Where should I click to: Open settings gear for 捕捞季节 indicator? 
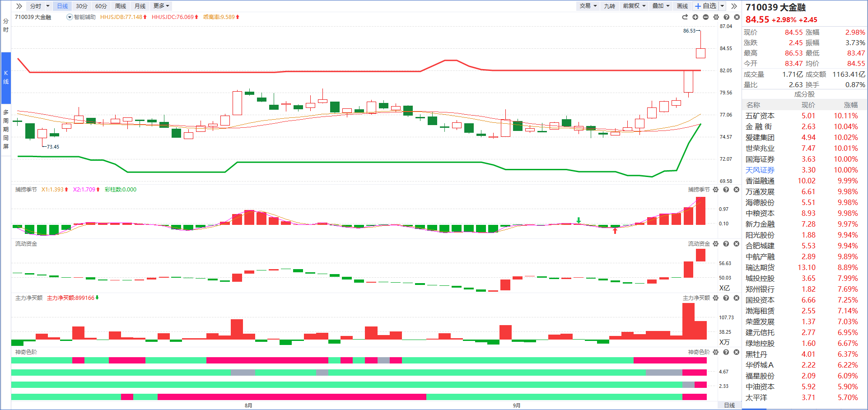coord(715,190)
